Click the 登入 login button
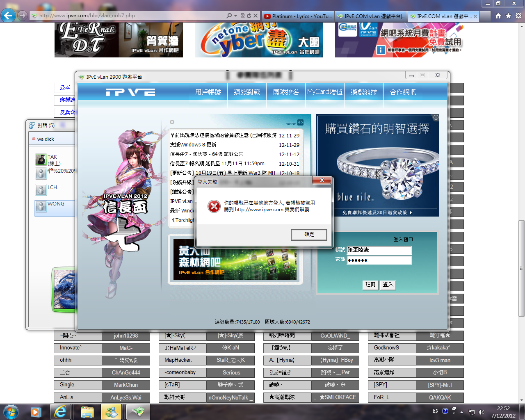525x420 pixels. click(388, 285)
